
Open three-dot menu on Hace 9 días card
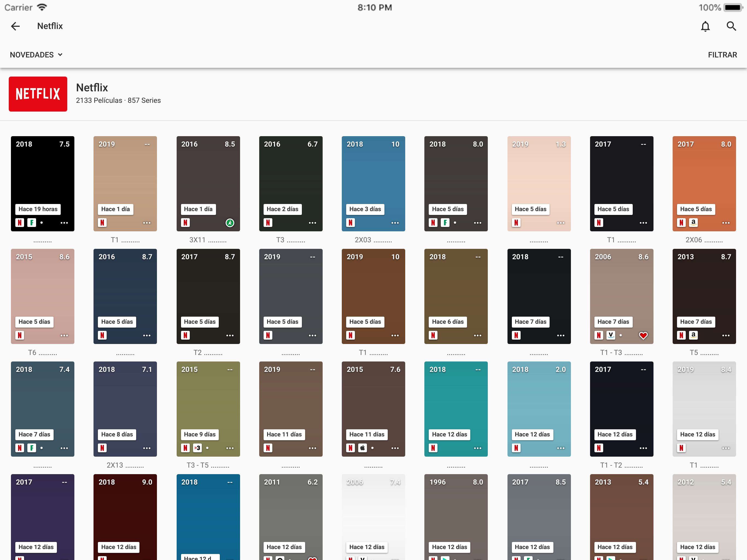point(230,448)
